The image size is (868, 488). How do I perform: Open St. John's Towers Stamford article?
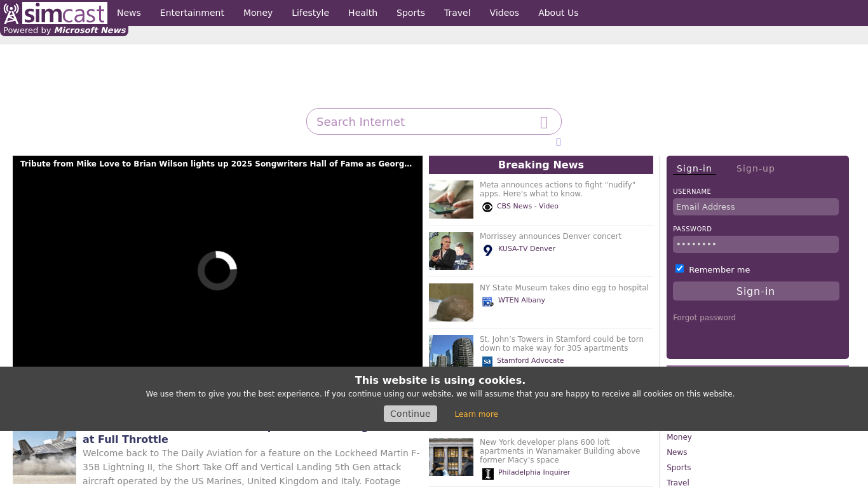tap(562, 344)
